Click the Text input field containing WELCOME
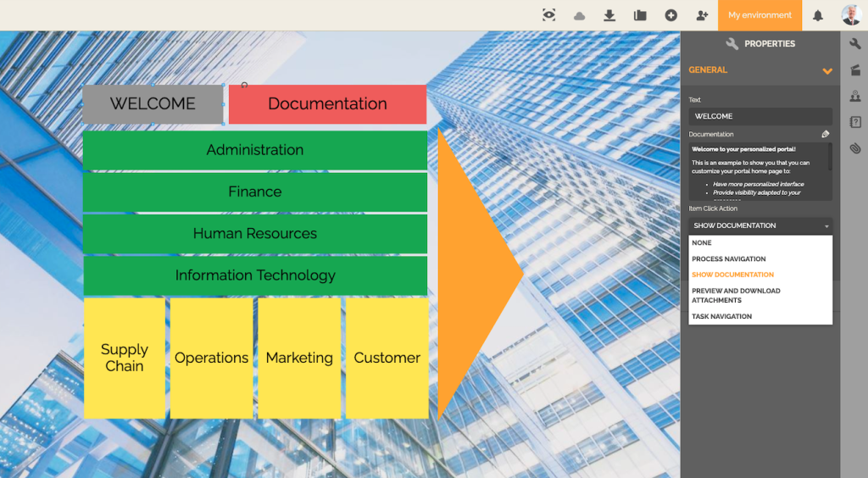This screenshot has width=868, height=478. point(759,116)
